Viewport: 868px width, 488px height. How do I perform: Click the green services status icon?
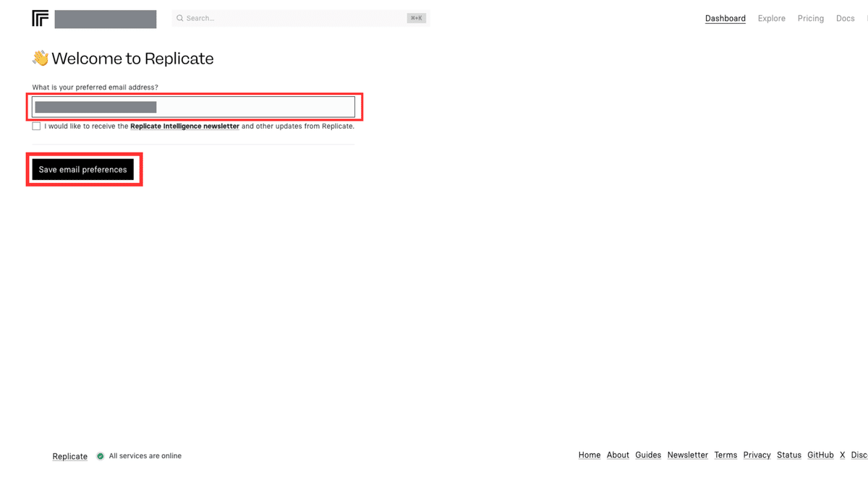point(101,456)
